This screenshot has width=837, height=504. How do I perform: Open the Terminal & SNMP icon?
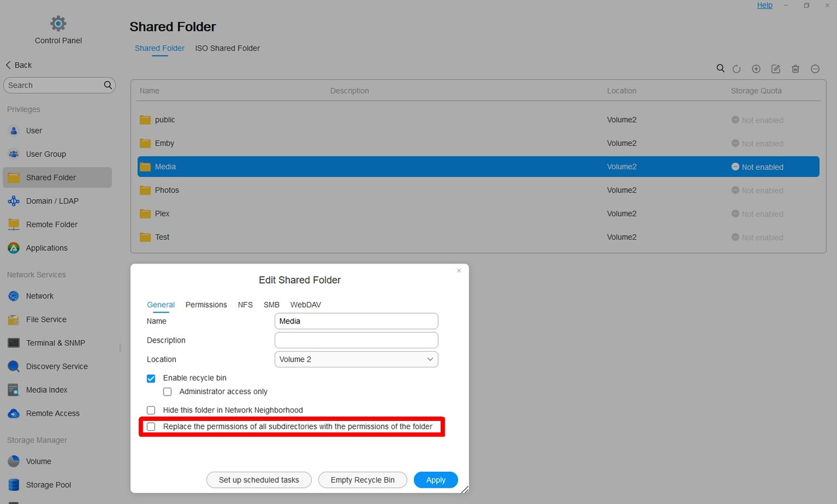coord(14,343)
